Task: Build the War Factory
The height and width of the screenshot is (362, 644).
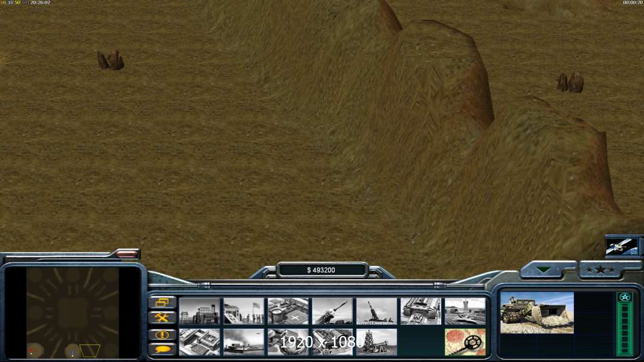Action: click(x=421, y=311)
